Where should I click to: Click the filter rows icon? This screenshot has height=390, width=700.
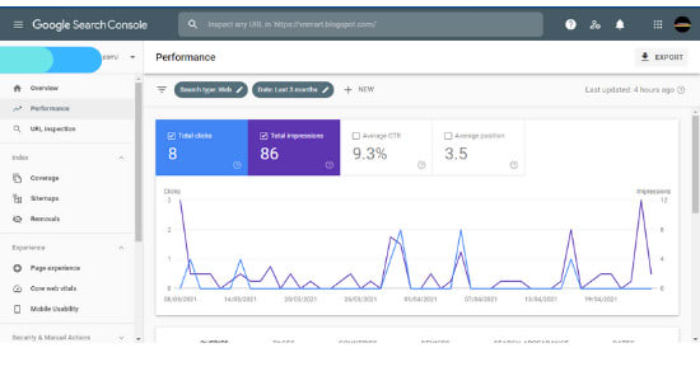[162, 90]
